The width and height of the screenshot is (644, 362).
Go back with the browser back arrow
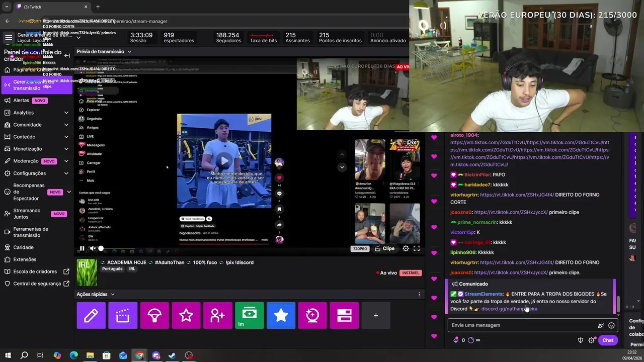tap(7, 21)
